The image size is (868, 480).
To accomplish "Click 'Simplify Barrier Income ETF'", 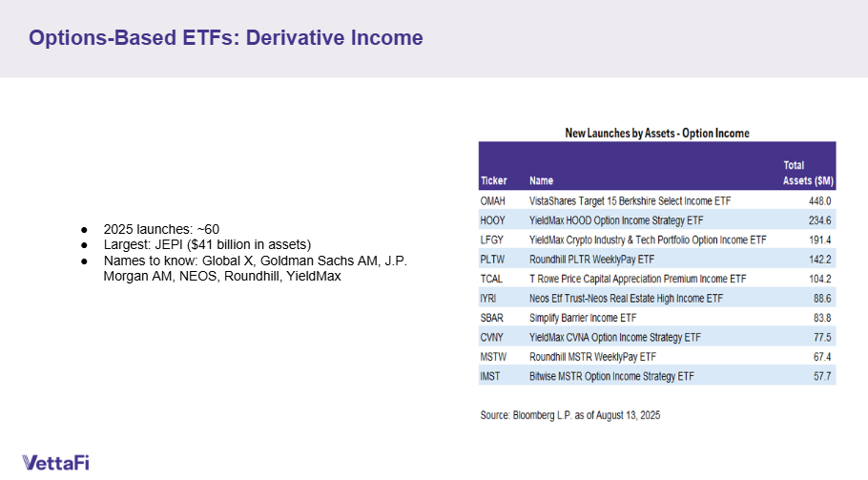I will click(x=583, y=318).
